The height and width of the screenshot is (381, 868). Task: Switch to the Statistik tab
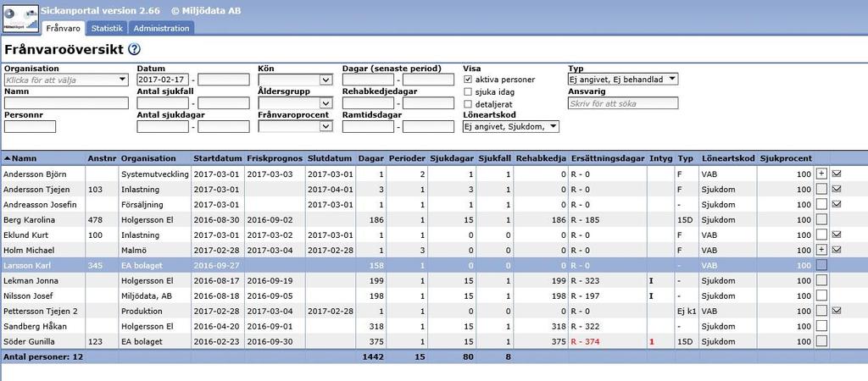click(x=107, y=28)
